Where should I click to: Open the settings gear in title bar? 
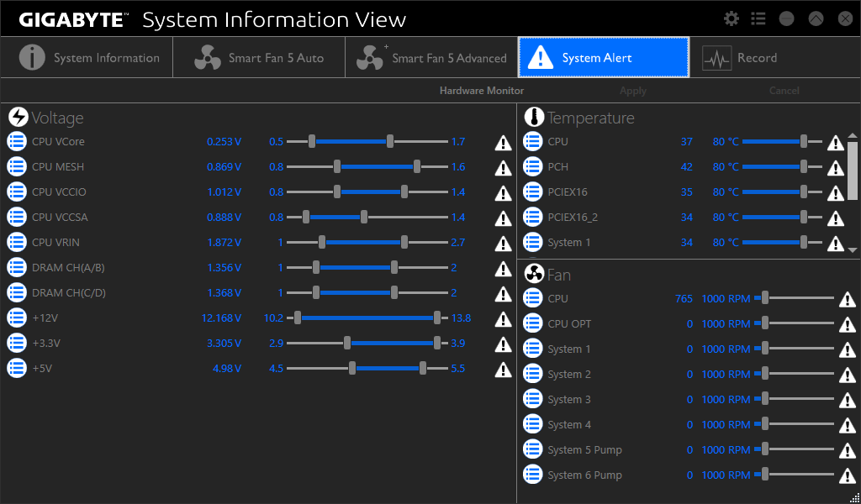[732, 18]
